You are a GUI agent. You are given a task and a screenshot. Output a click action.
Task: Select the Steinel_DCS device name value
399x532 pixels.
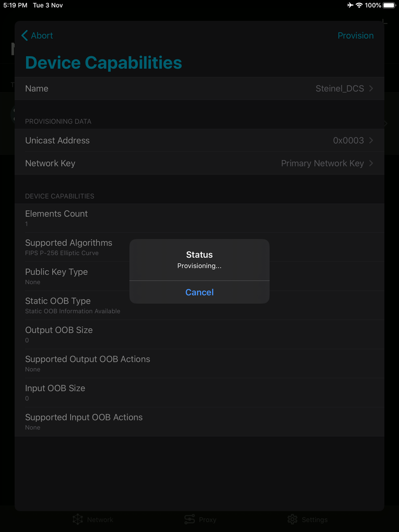340,88
